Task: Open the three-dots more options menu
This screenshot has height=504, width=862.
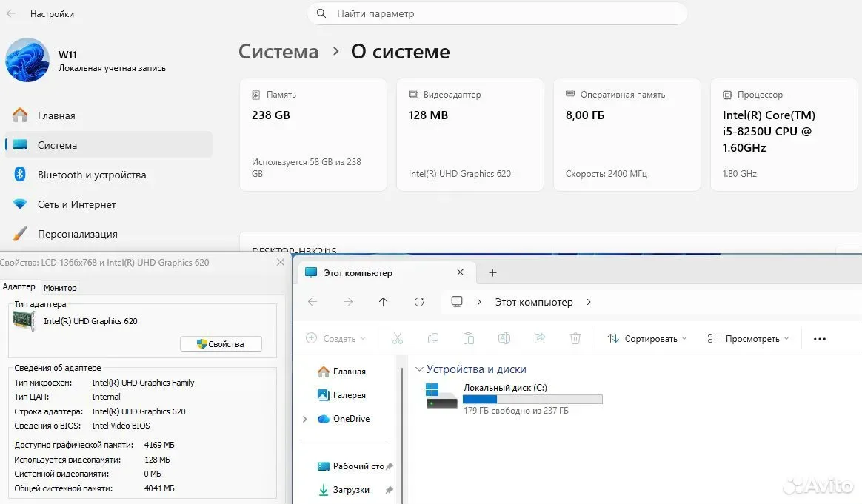Action: pyautogui.click(x=820, y=338)
